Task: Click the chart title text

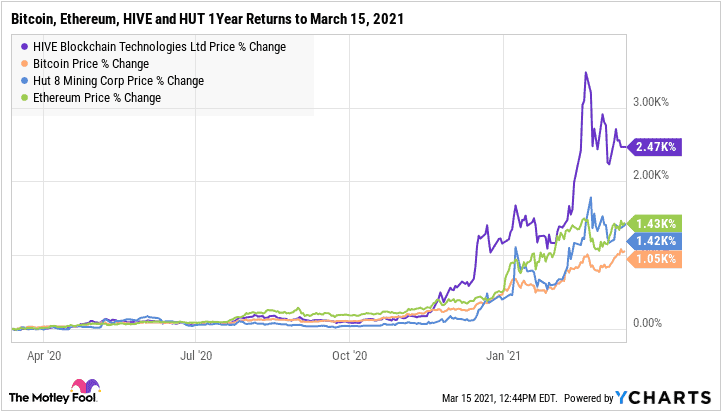Action: click(207, 19)
